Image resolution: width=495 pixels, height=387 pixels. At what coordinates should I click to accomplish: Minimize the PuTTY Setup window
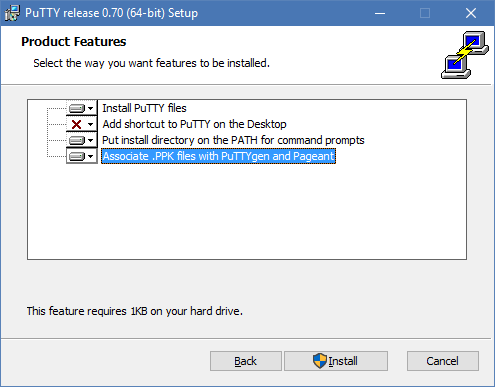pos(380,13)
